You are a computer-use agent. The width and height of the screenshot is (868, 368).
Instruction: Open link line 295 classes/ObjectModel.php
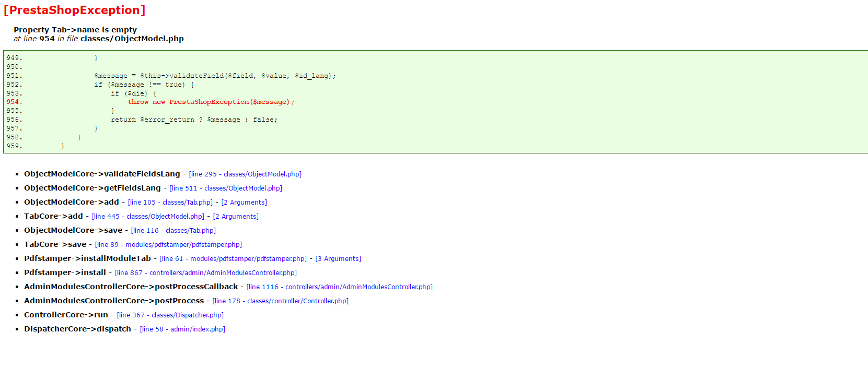tap(245, 174)
